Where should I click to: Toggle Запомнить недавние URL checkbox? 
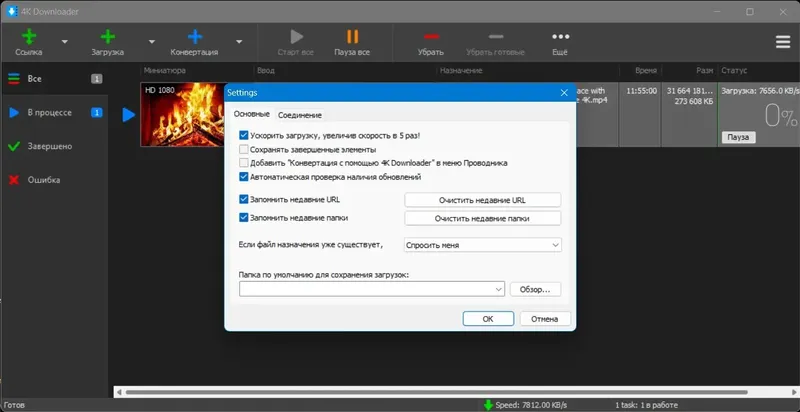(x=243, y=199)
